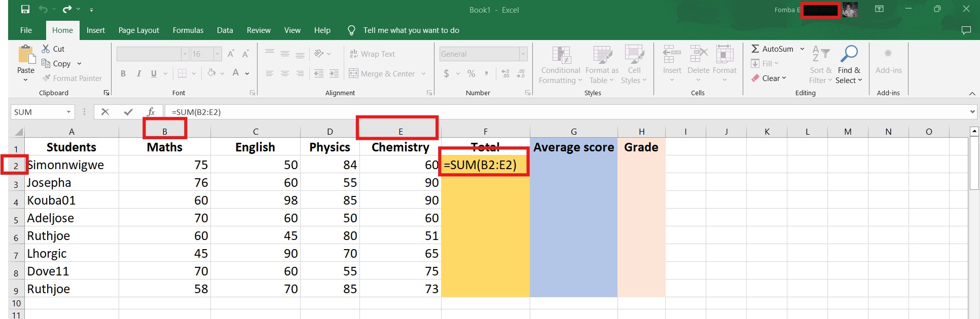Toggle Italic formatting button

click(138, 74)
